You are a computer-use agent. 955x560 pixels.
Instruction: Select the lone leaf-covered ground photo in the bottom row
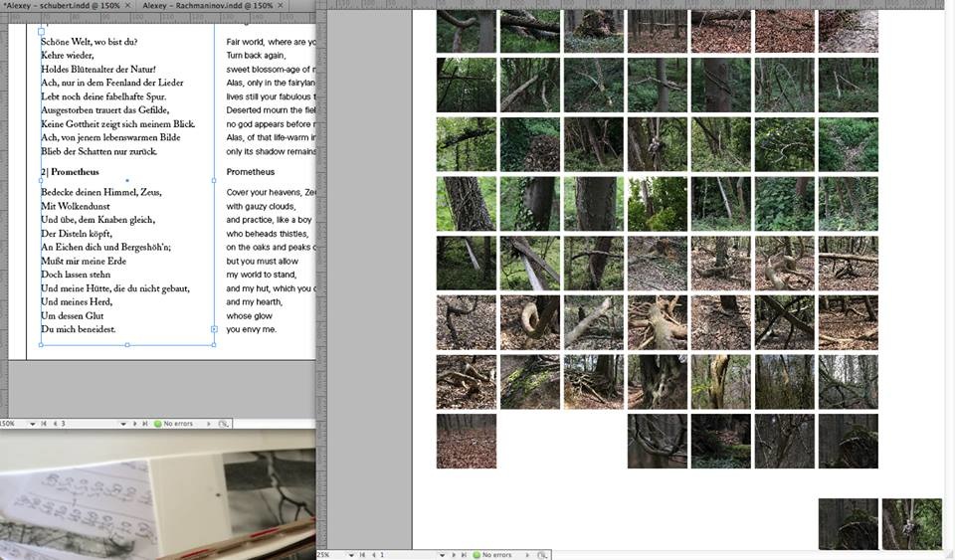pos(466,441)
